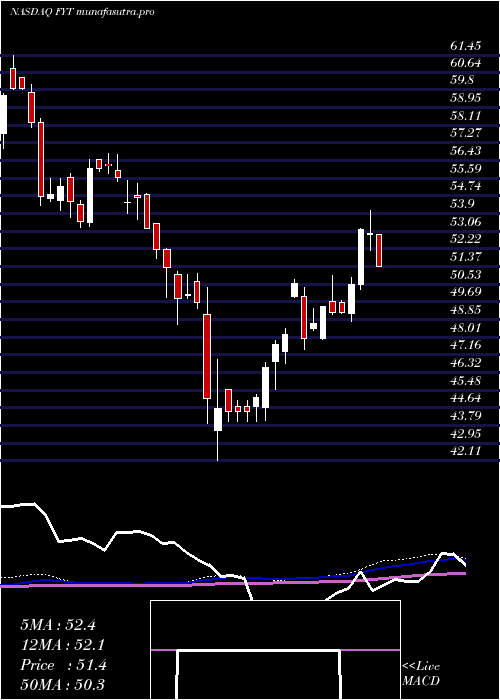Select the 61.45 price axis label
The width and height of the screenshot is (500, 700).
[466, 46]
